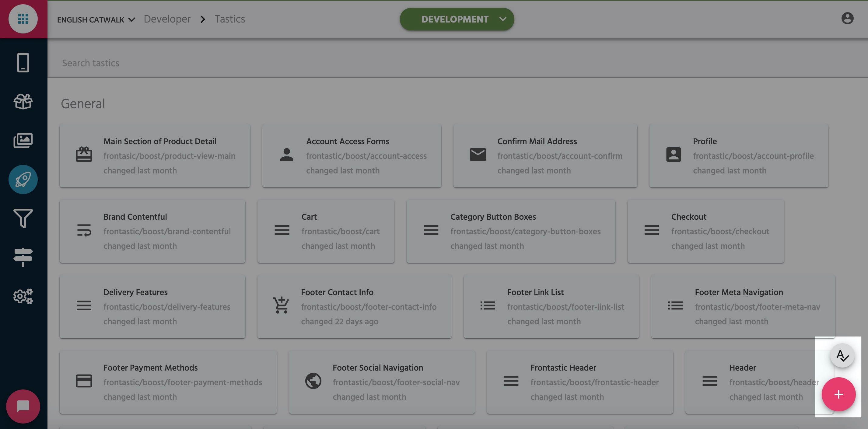
Task: Click path frontastic/boost/account-profile
Action: coord(753,156)
